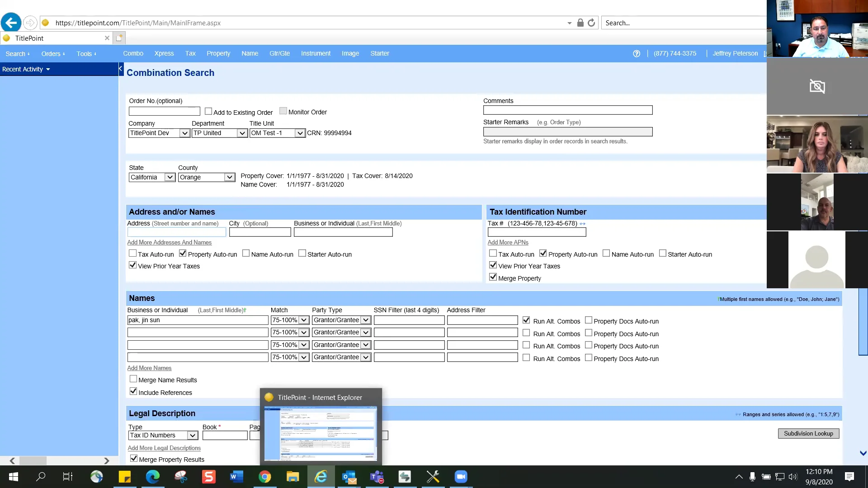
Task: Click the browser back arrow
Action: [x=11, y=23]
